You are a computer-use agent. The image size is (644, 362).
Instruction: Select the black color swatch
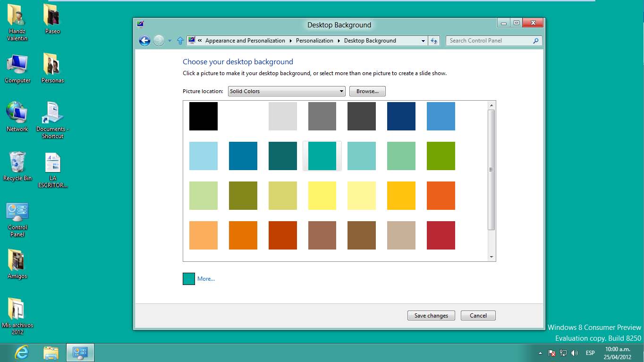pyautogui.click(x=203, y=116)
